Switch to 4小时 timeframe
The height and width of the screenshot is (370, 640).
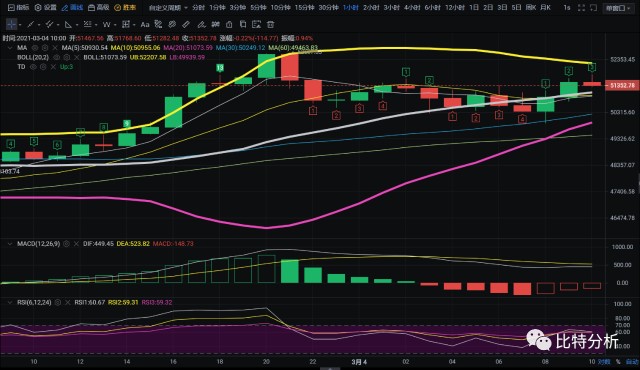(x=412, y=8)
